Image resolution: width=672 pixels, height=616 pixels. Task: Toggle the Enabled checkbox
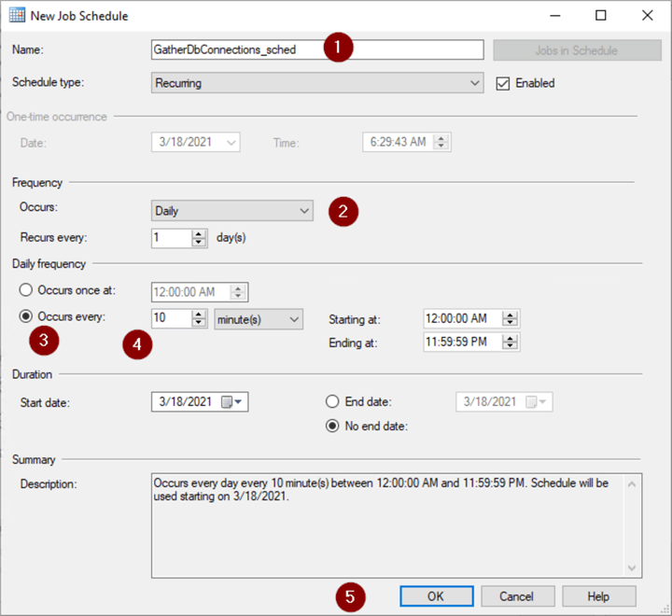[504, 83]
